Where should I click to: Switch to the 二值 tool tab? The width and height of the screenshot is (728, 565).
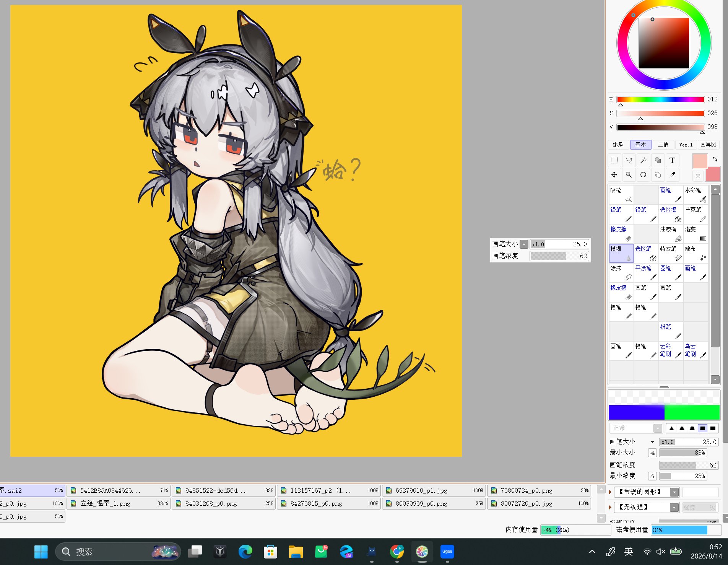pyautogui.click(x=663, y=145)
